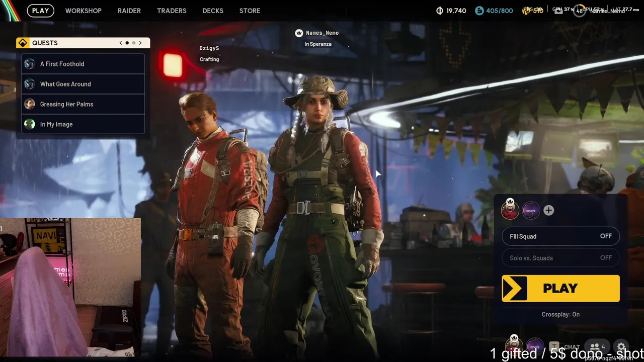The width and height of the screenshot is (644, 362).
Task: Select the first quests page dot
Action: point(127,43)
